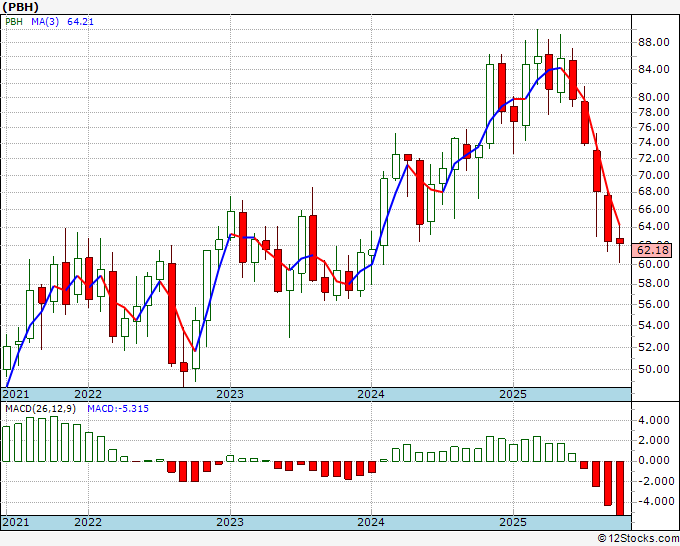Click the 64.21 moving average value
Viewport: 680px width, 546px height.
[x=81, y=22]
